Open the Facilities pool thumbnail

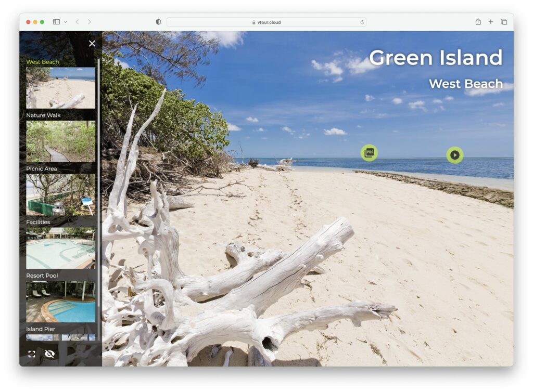click(61, 249)
